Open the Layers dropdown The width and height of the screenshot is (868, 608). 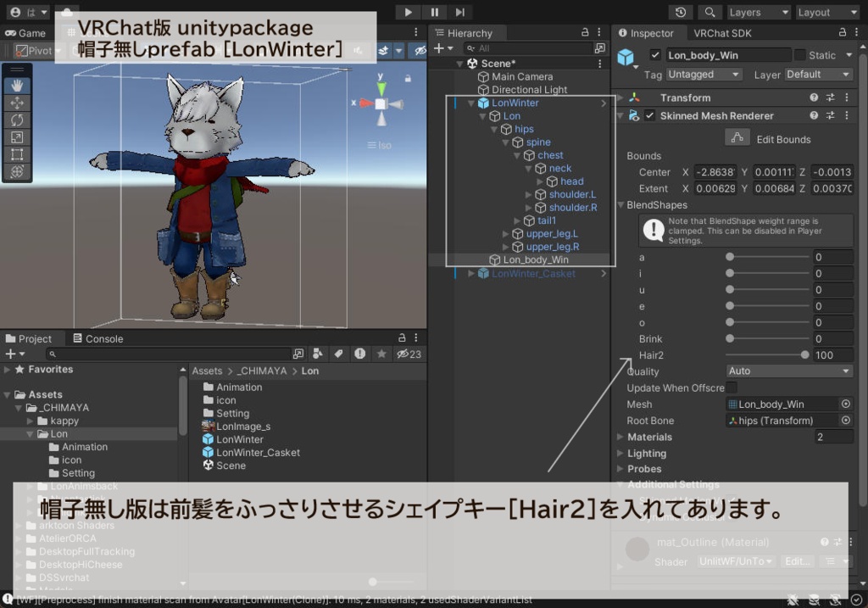(x=758, y=12)
